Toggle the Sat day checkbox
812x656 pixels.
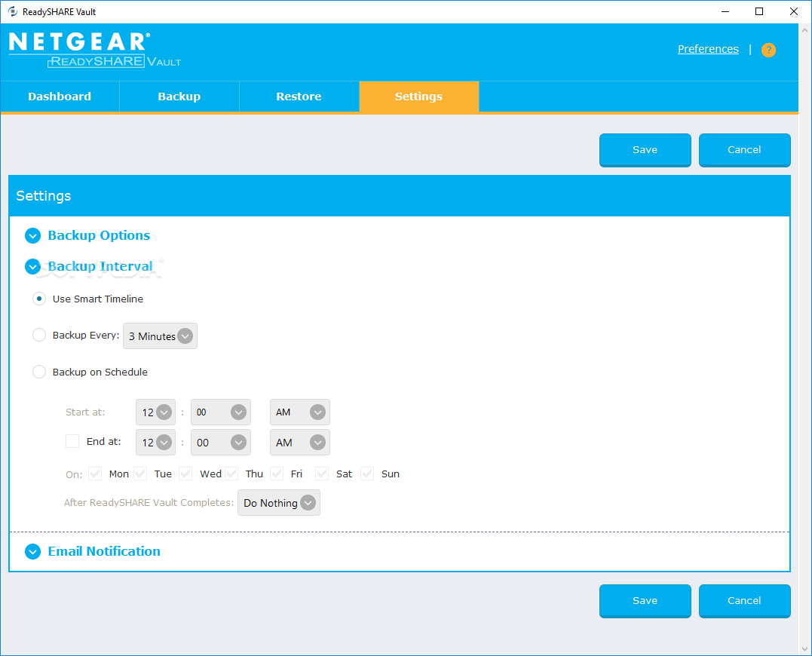tap(322, 474)
